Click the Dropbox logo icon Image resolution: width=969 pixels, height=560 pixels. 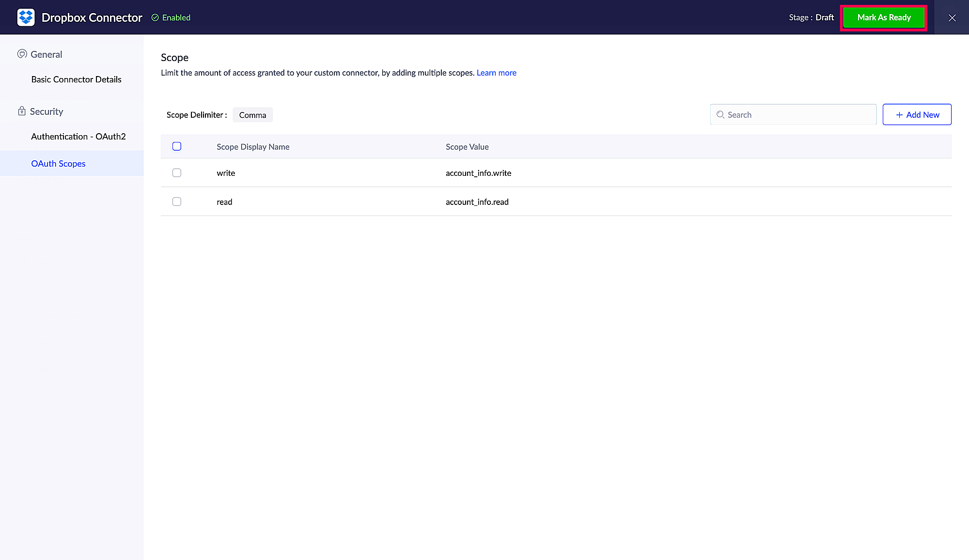(x=26, y=17)
